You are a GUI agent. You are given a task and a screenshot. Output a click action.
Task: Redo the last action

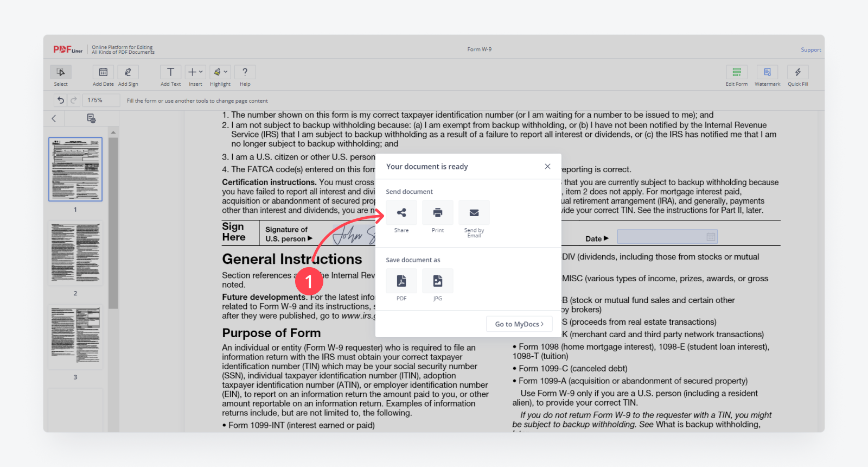coord(74,100)
